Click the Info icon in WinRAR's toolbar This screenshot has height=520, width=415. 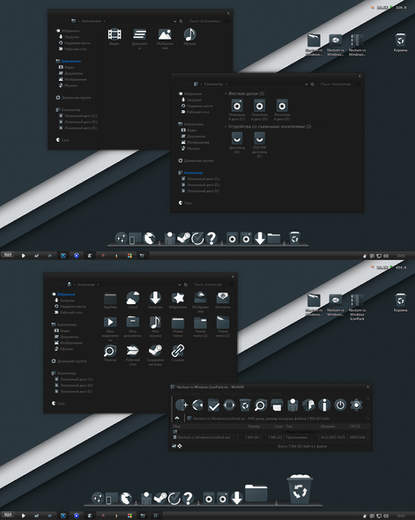click(324, 405)
